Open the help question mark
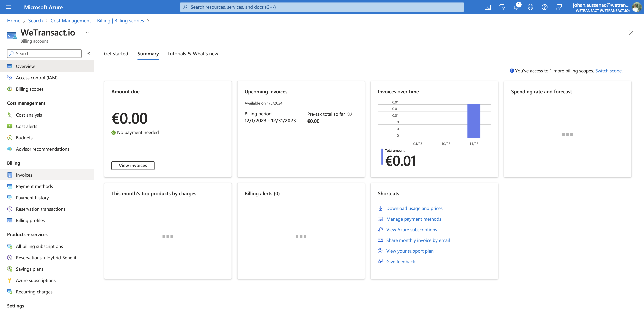Viewport: 644px width, 311px height. (544, 7)
